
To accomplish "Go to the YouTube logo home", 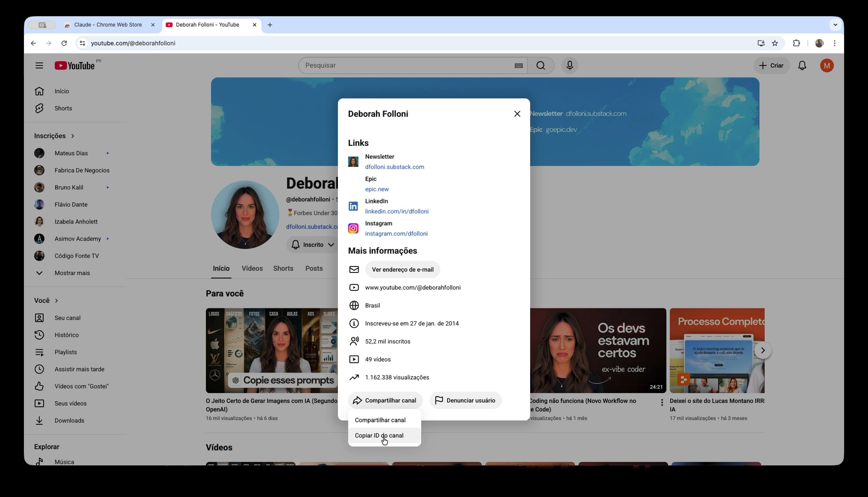I will (x=74, y=65).
